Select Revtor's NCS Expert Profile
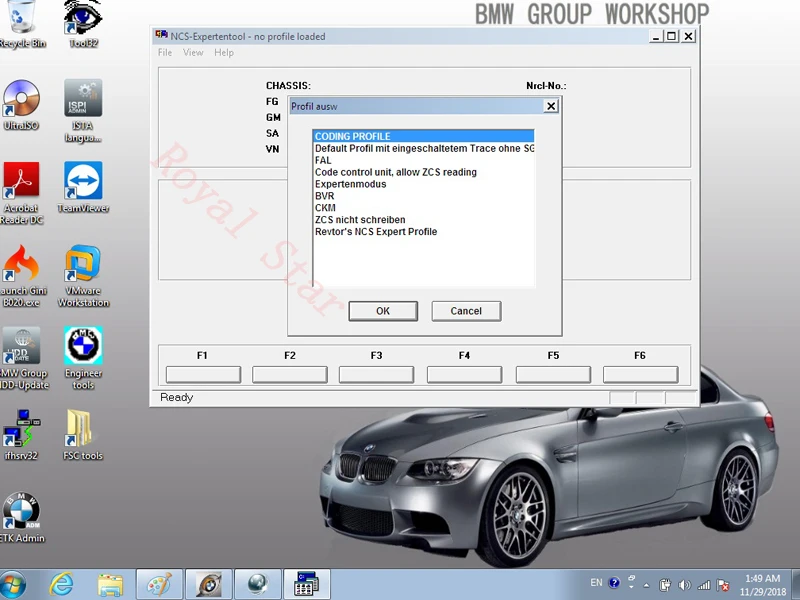This screenshot has width=800, height=600. [375, 232]
